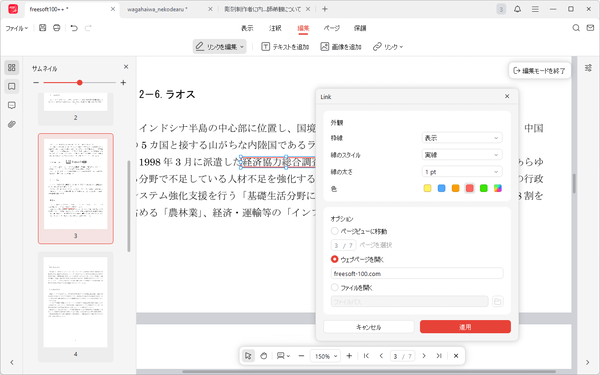
Task: Click the print icon in the top toolbar
Action: pyautogui.click(x=57, y=28)
